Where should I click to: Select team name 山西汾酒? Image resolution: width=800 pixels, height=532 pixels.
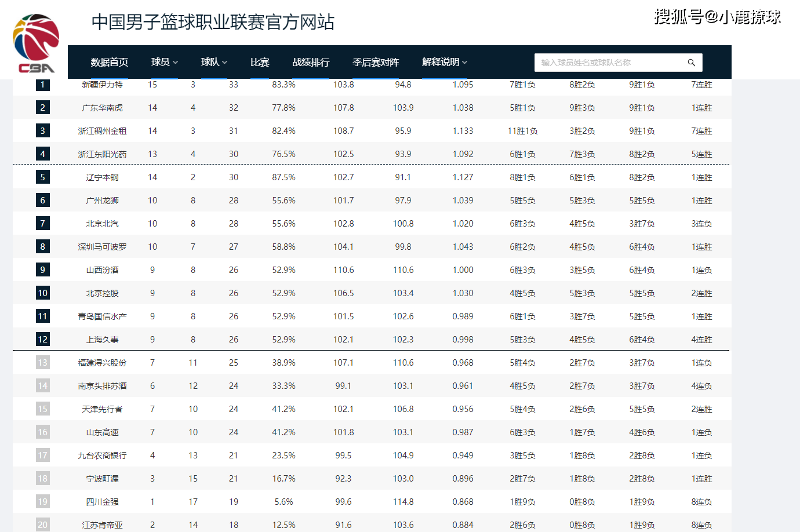point(102,270)
